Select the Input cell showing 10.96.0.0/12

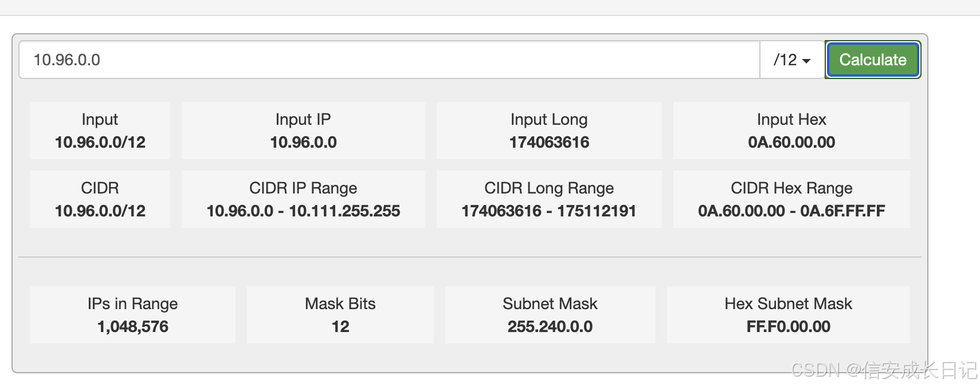click(x=100, y=131)
